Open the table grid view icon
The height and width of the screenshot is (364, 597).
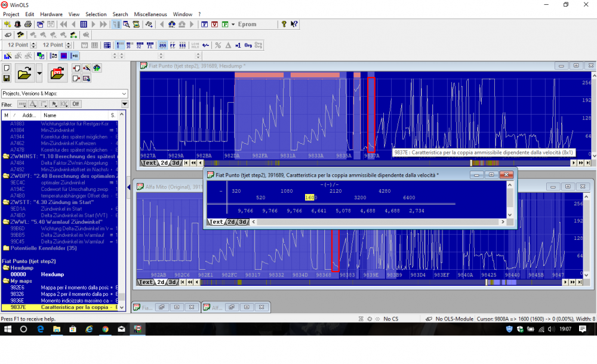point(84,24)
